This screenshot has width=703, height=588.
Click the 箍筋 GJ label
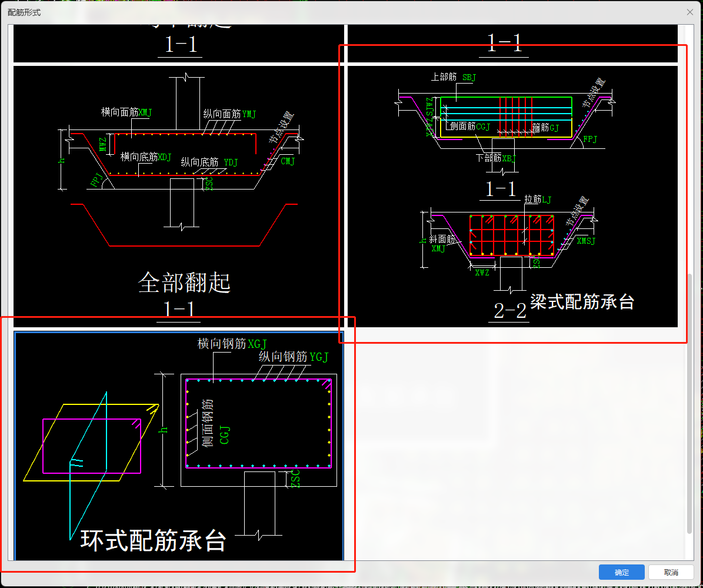(x=545, y=128)
